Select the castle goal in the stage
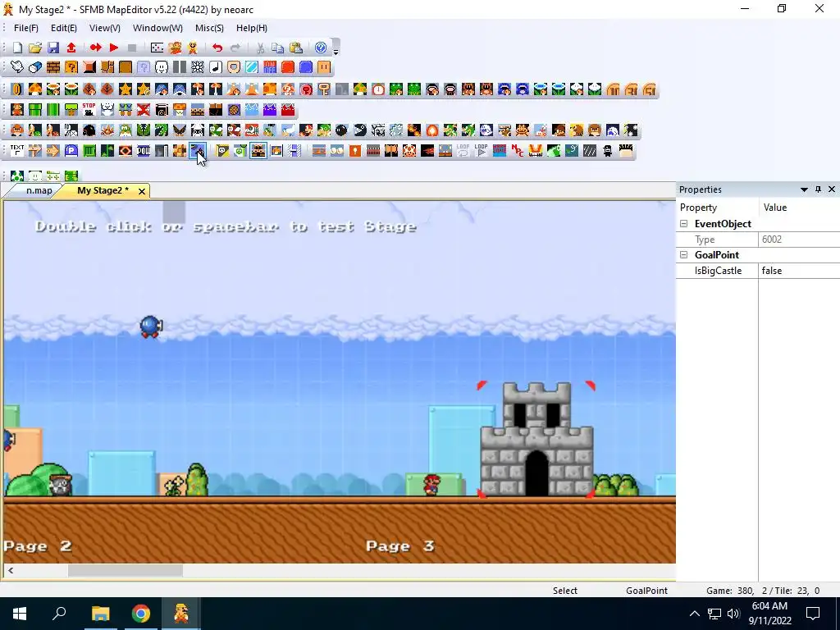 (536, 440)
